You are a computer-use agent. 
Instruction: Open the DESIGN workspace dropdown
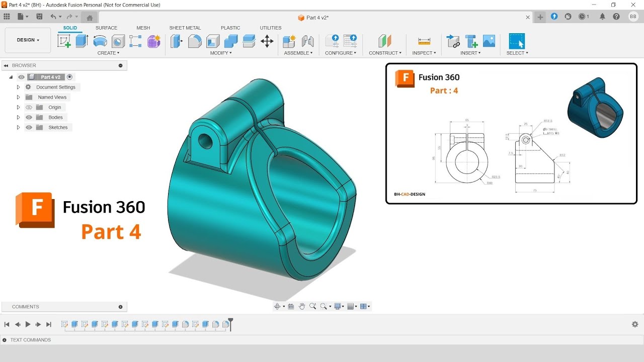(x=28, y=40)
